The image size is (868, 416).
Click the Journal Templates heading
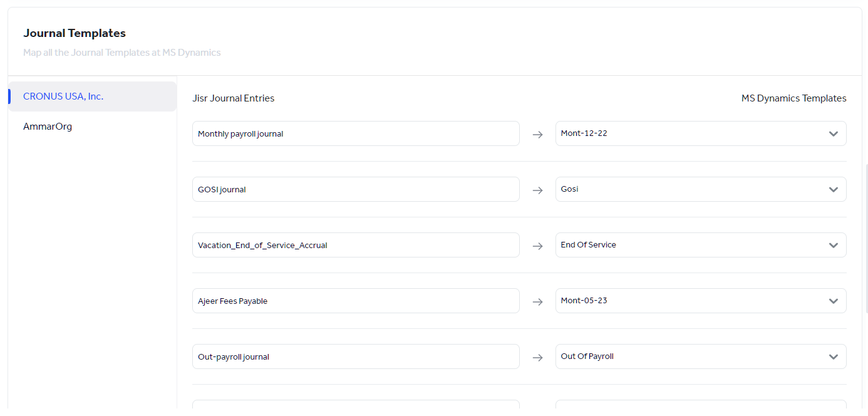[74, 33]
